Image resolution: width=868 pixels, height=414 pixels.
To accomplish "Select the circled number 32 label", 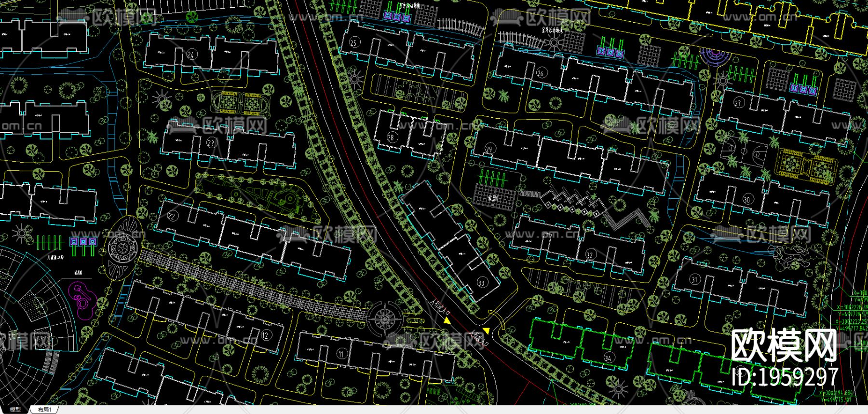I will (589, 255).
